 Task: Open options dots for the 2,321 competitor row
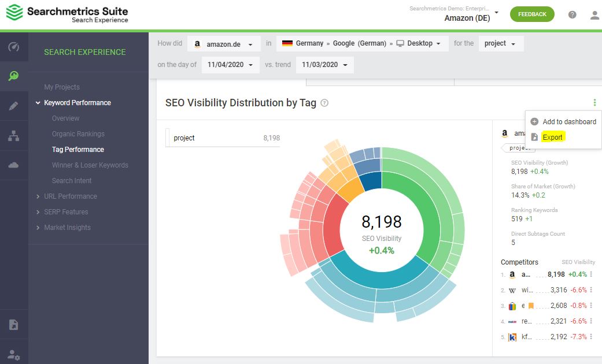[x=591, y=321]
